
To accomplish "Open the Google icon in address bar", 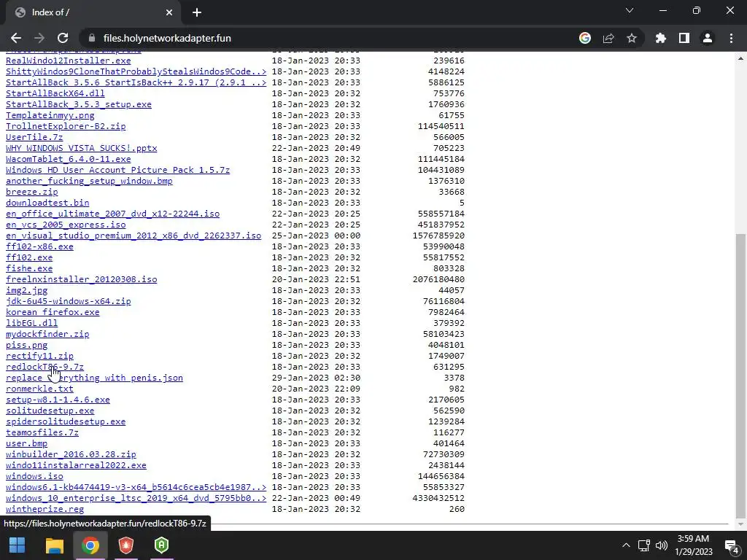I will (x=585, y=38).
